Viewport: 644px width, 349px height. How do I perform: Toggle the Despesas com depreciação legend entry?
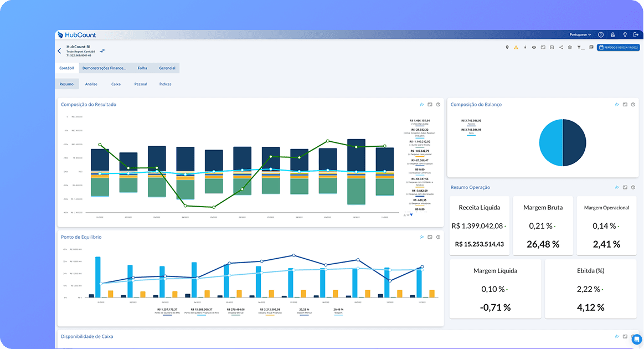[x=419, y=193]
